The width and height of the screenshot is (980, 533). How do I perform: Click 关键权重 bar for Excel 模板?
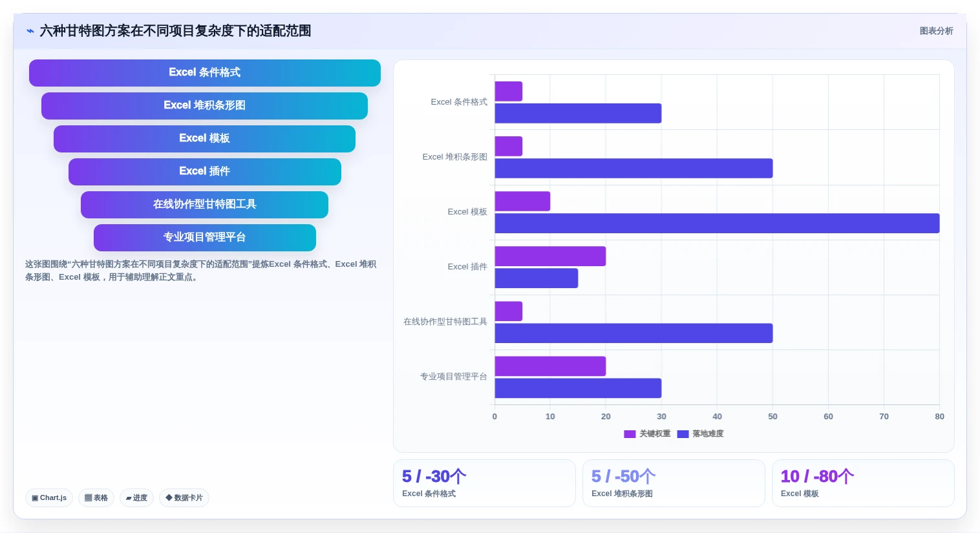522,201
